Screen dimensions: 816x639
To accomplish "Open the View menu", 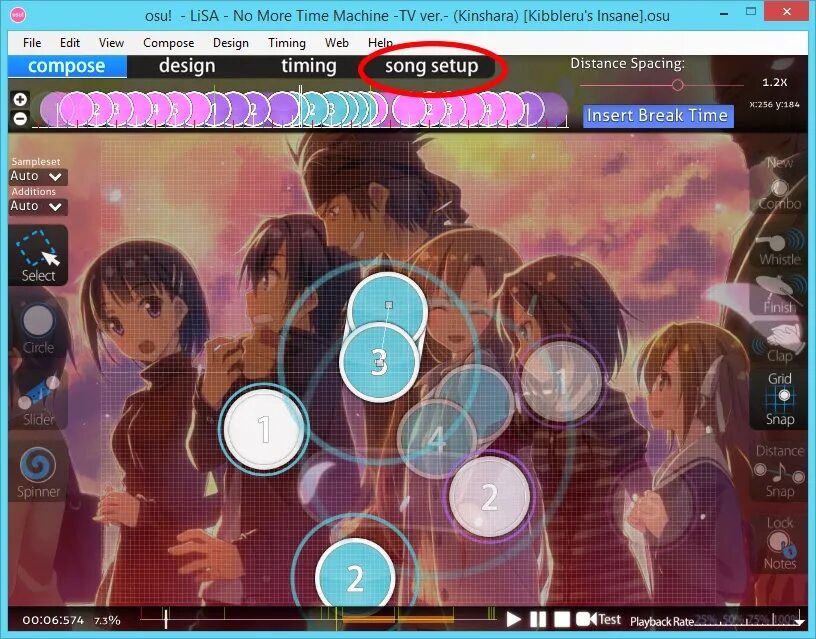I will (111, 43).
